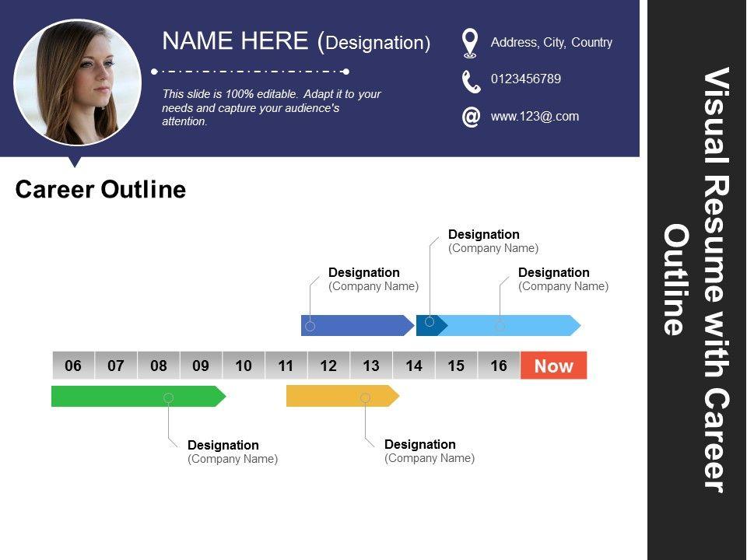Click the @ email icon
The image size is (747, 560).
tap(471, 117)
